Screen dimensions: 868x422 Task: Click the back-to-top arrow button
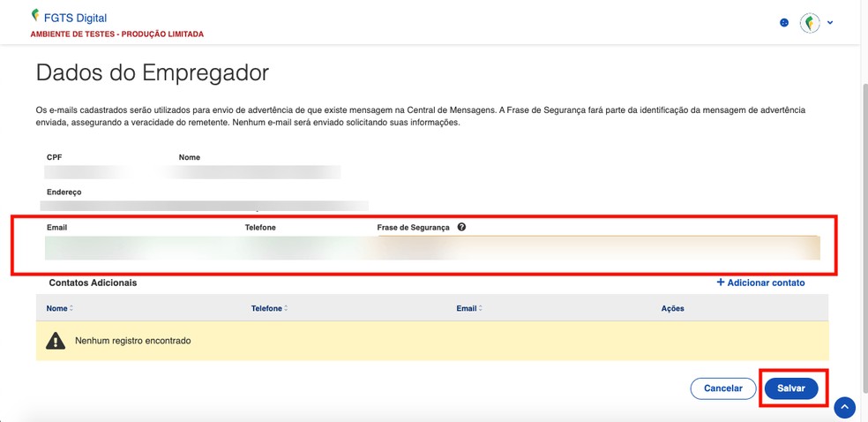tap(844, 408)
